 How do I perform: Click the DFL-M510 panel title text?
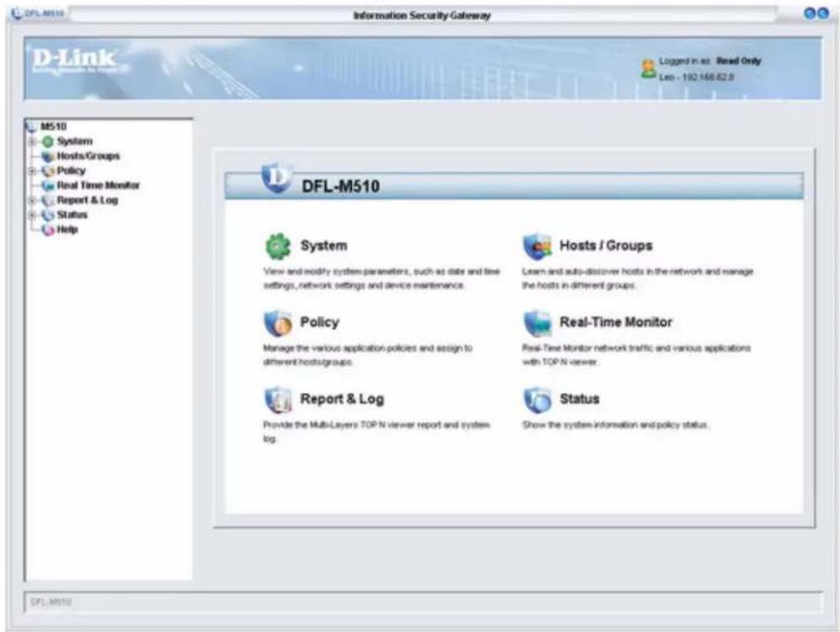click(341, 186)
